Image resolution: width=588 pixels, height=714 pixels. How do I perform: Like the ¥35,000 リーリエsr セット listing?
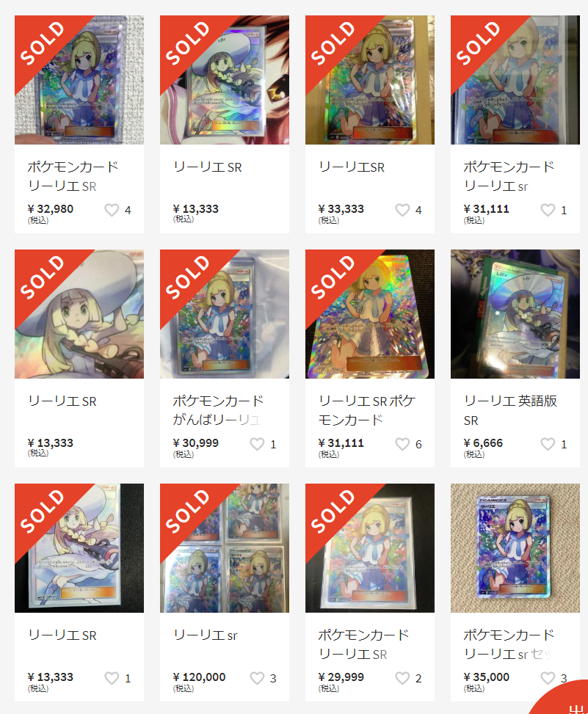coord(548,678)
